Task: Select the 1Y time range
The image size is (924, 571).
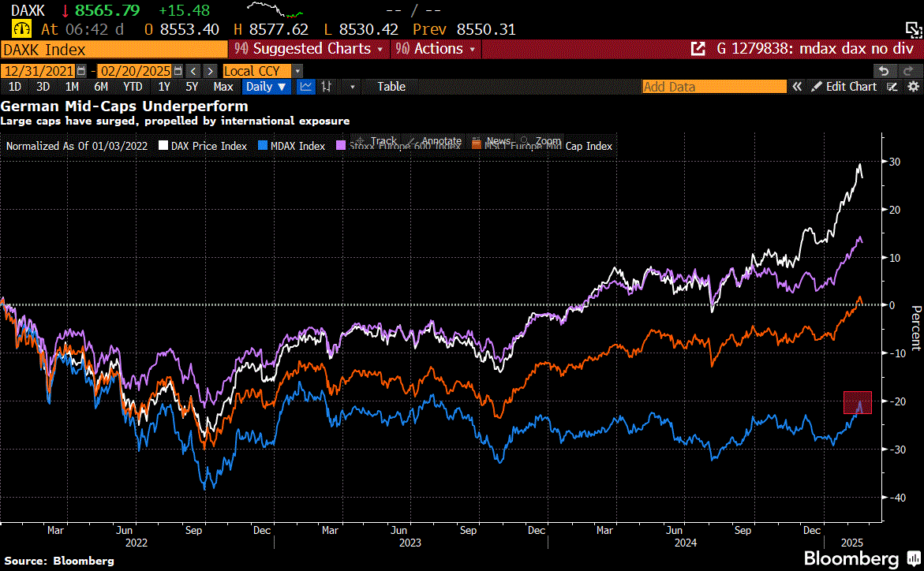Action: click(x=164, y=87)
